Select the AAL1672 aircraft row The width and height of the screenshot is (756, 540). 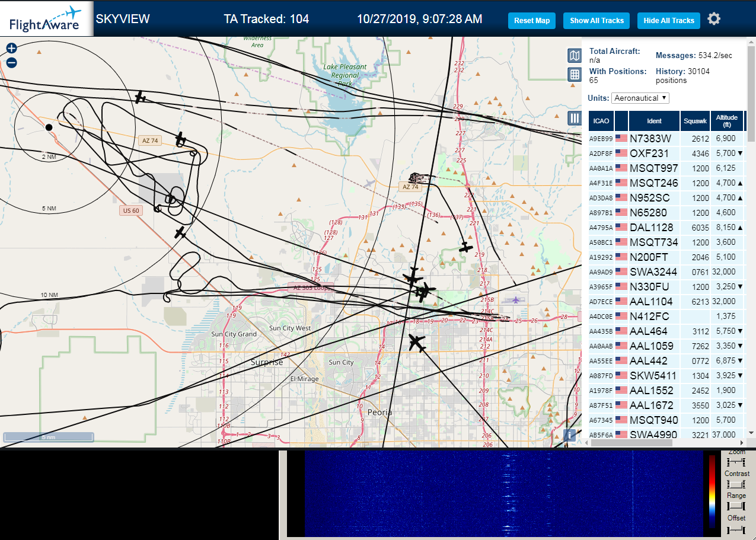[668, 405]
